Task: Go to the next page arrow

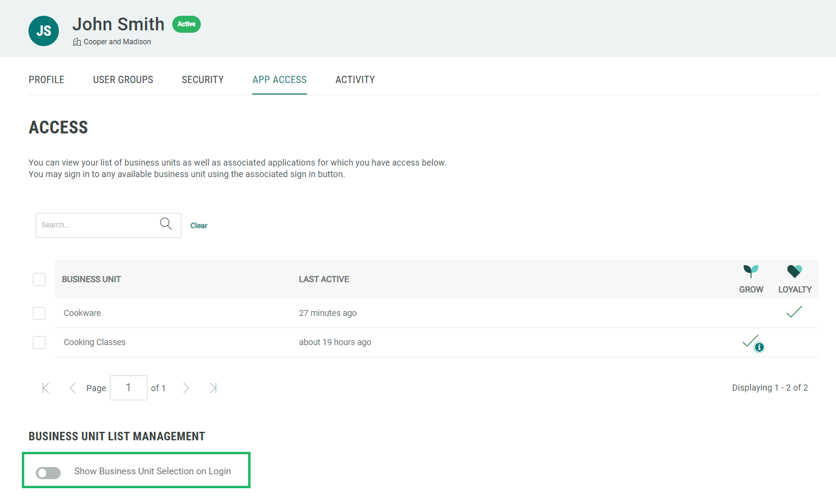Action: pos(186,388)
